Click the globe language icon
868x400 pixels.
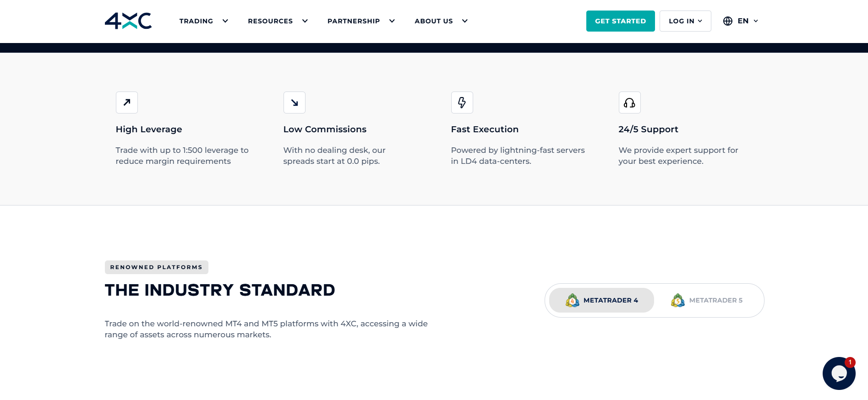(728, 21)
